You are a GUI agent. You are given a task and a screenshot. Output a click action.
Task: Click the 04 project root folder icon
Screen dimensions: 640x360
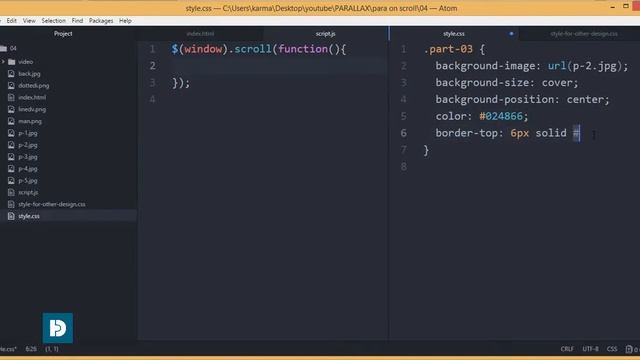pyautogui.click(x=3, y=48)
